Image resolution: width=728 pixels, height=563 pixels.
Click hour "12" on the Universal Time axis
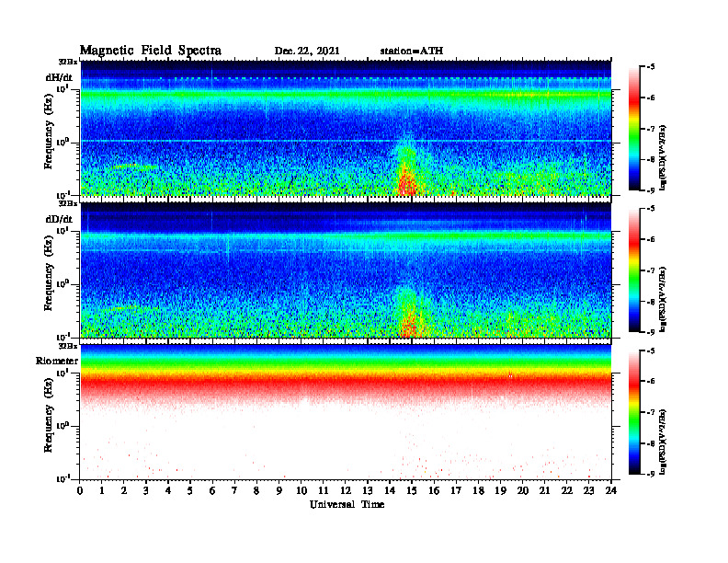[346, 491]
